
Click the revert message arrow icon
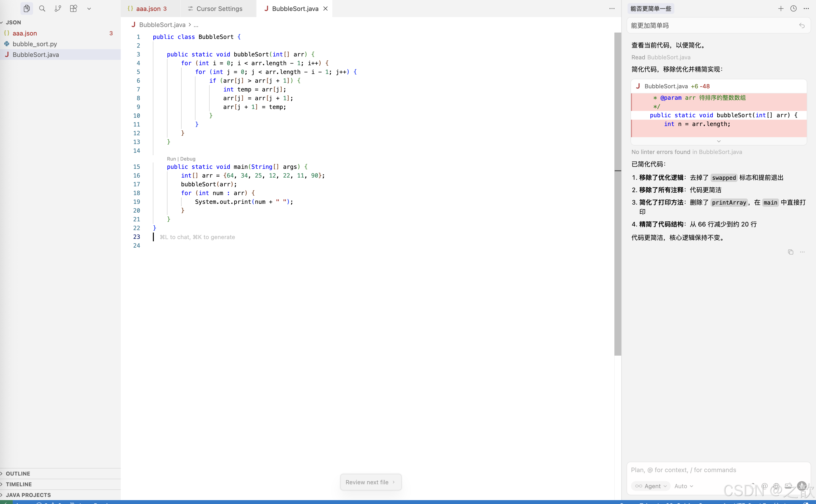pyautogui.click(x=802, y=26)
